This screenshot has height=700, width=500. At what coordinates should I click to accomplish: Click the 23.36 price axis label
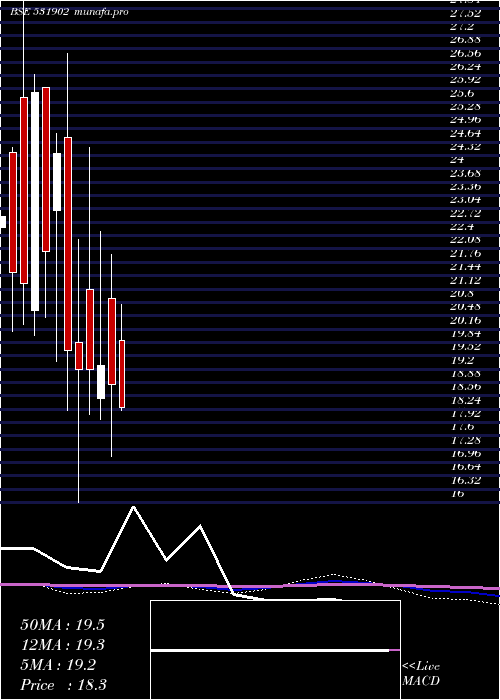(466, 187)
